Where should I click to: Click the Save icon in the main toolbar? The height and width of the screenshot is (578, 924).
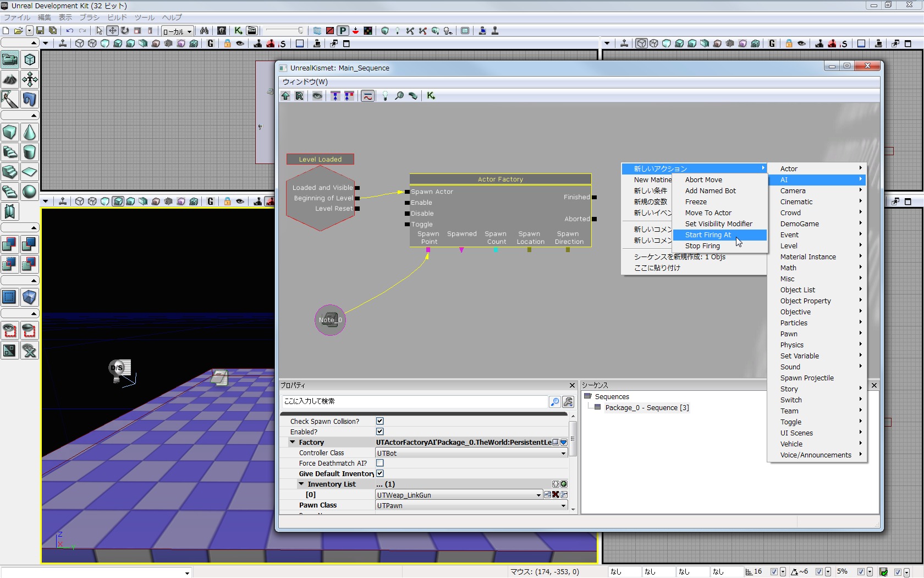(40, 31)
